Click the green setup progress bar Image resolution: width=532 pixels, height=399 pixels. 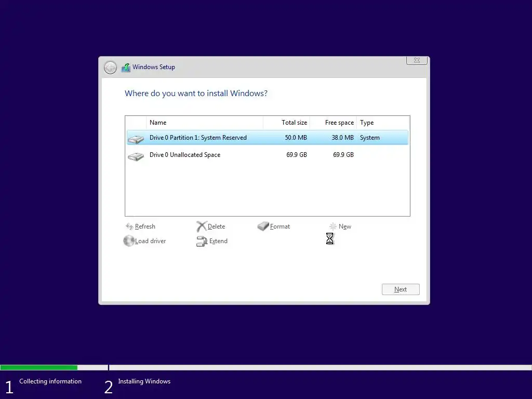click(x=38, y=367)
